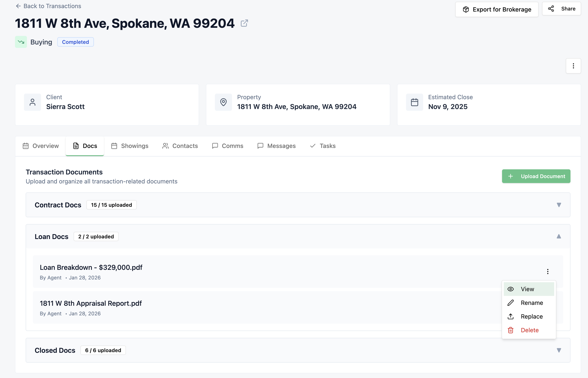Click the Estimated Close calendar icon

coord(414,102)
